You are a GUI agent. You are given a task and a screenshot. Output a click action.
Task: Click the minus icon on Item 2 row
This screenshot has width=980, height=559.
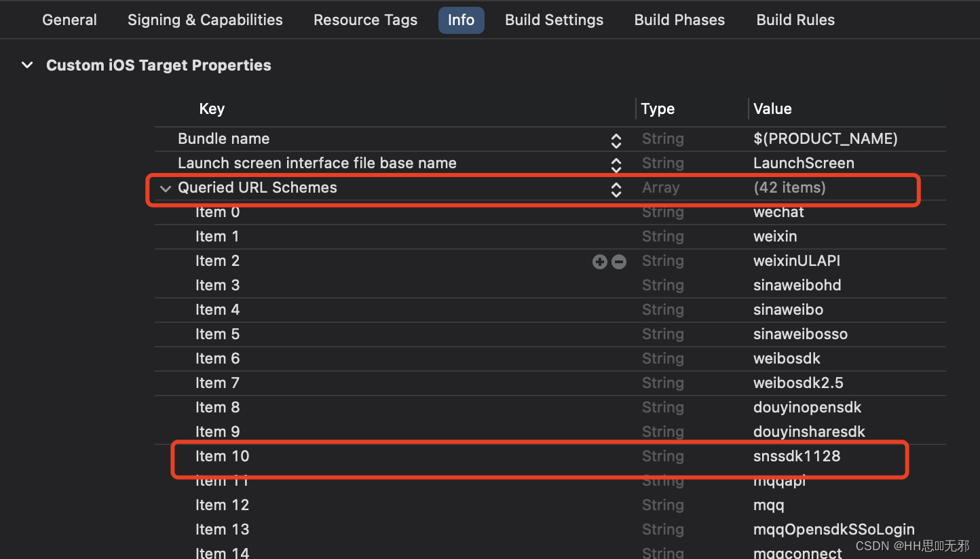pyautogui.click(x=619, y=261)
